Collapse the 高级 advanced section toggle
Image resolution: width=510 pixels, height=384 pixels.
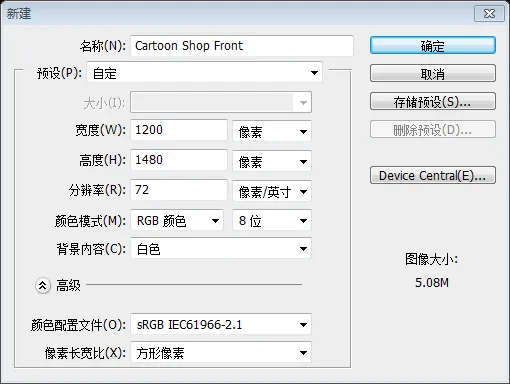tap(43, 285)
